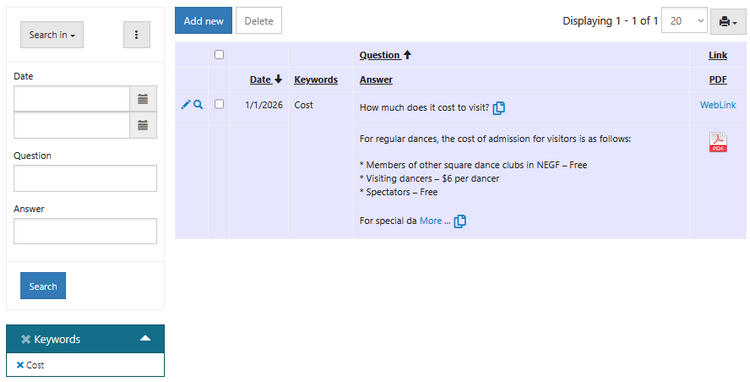Click the 'Cost' keyword cell in the table
Screen dimensions: 750x382
pos(303,105)
